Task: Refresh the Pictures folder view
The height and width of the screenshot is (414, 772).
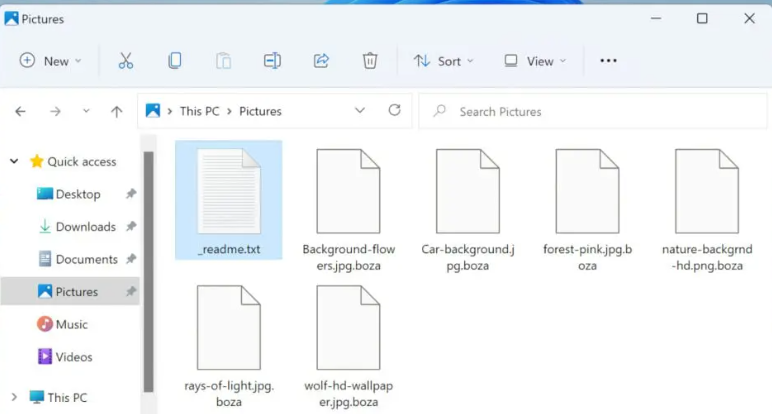Action: pos(394,111)
